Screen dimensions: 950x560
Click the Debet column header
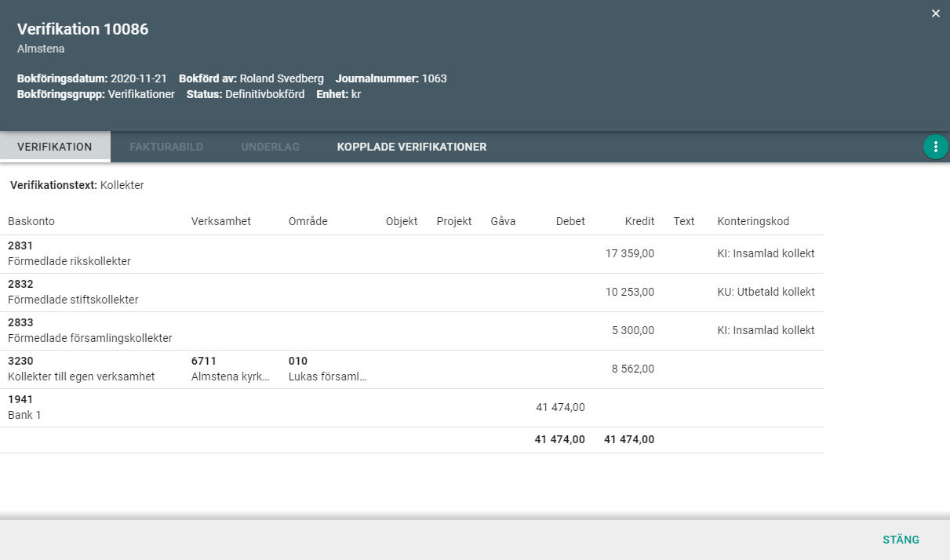point(570,221)
